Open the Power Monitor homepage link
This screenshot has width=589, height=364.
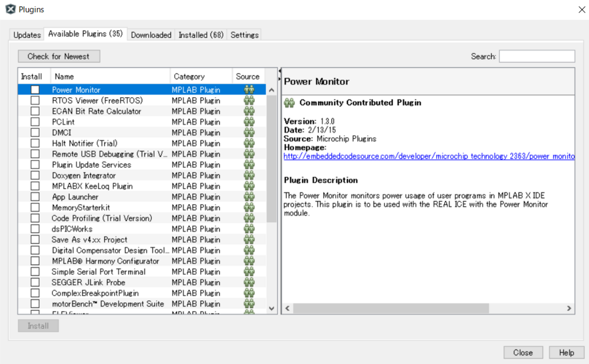429,156
